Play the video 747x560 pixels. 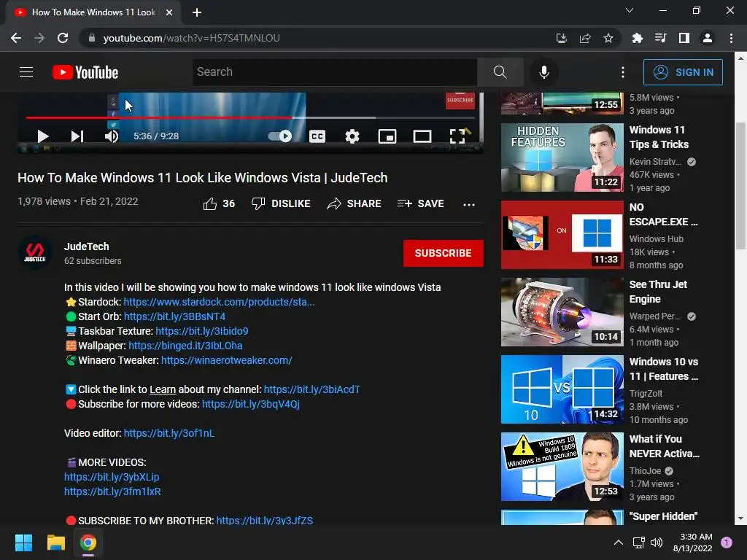pyautogui.click(x=43, y=136)
